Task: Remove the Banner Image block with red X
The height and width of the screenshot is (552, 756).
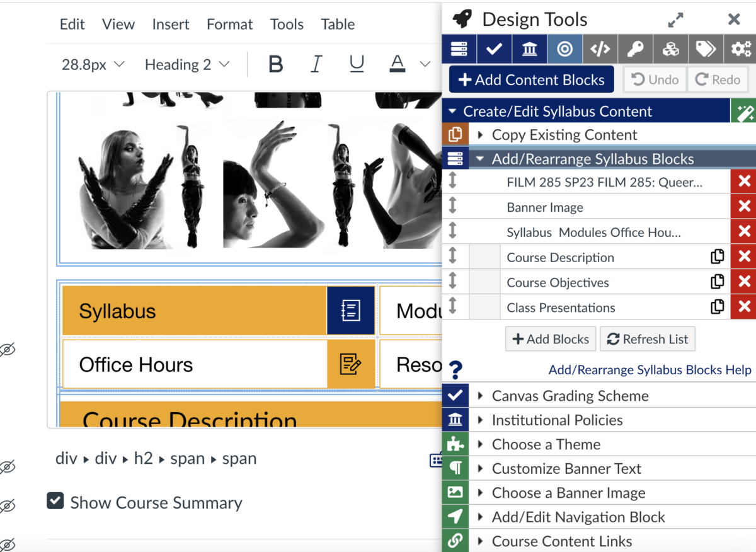Action: coord(743,207)
